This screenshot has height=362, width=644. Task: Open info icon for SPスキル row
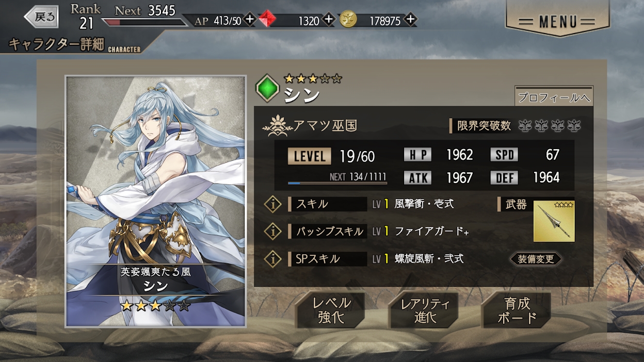tap(272, 259)
